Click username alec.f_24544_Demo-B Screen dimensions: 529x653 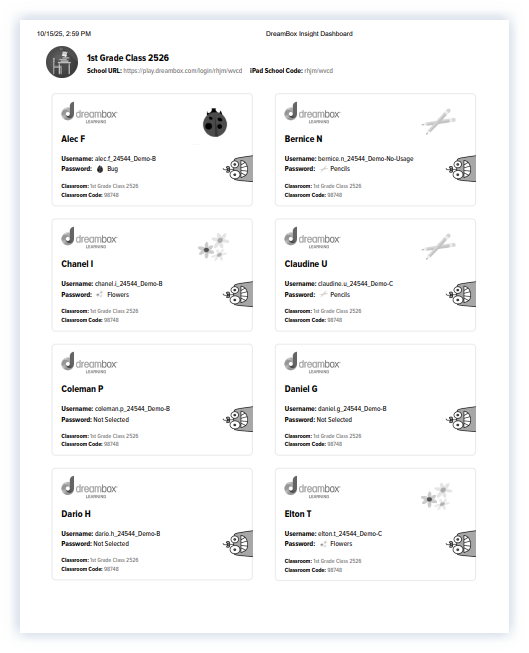(x=125, y=159)
